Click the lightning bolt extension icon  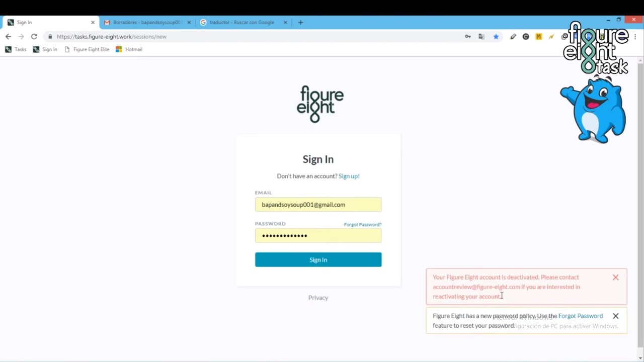(x=551, y=37)
